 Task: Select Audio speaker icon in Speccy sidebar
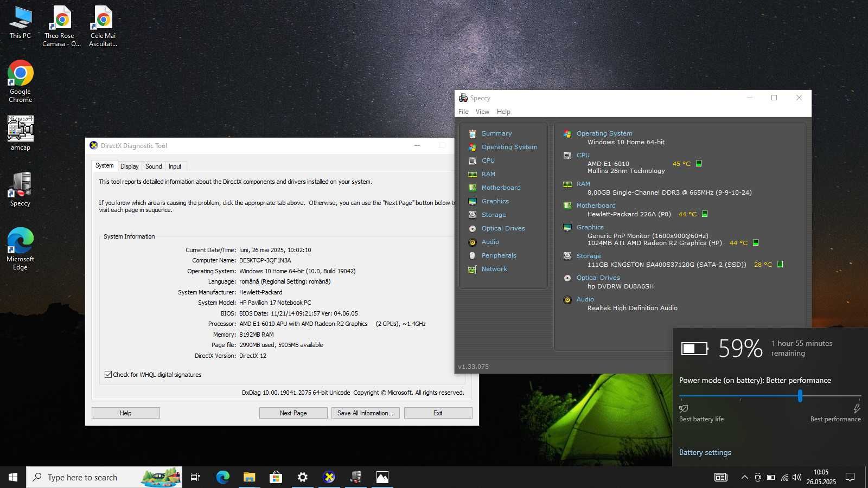[473, 242]
